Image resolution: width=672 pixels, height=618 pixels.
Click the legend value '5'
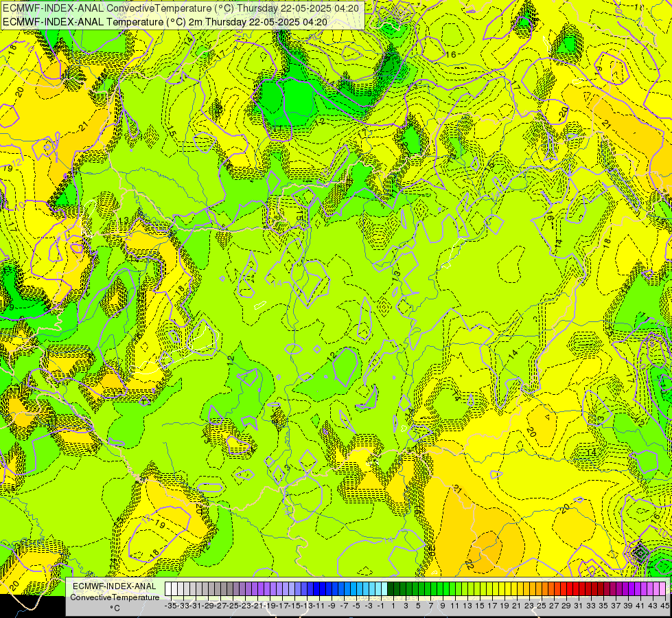click(x=418, y=606)
